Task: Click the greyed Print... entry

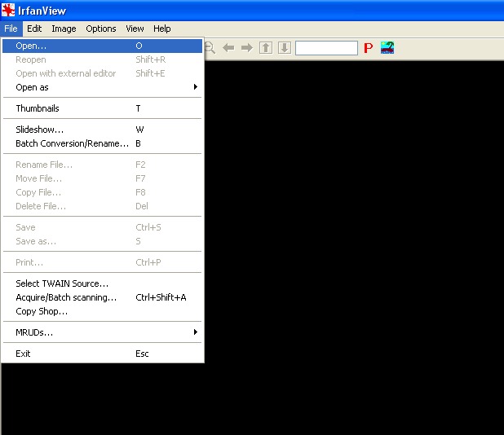Action: coord(102,262)
